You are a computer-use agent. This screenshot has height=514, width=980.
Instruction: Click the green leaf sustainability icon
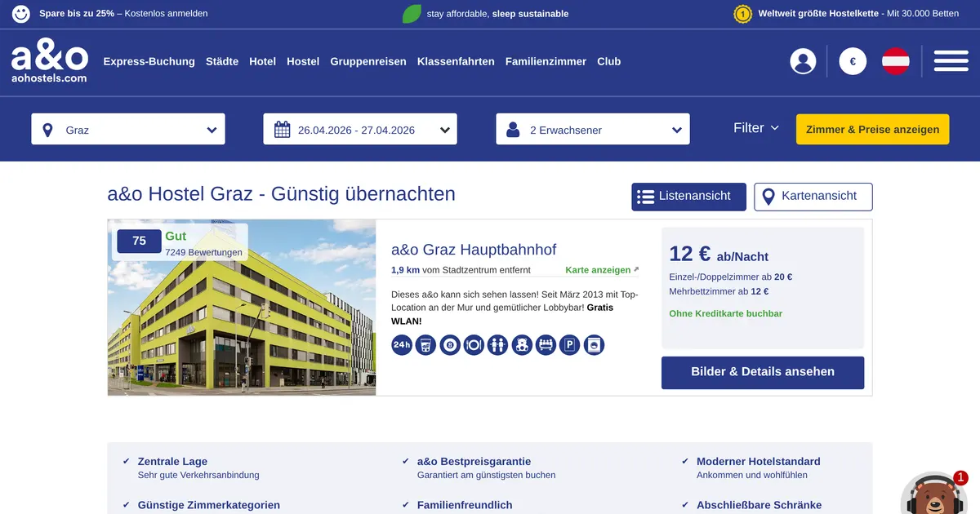412,14
